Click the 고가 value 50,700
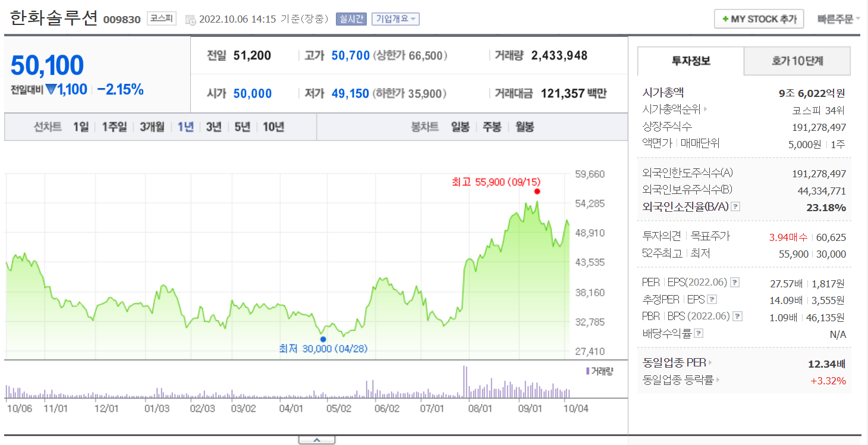Image resolution: width=868 pixels, height=445 pixels. point(350,56)
